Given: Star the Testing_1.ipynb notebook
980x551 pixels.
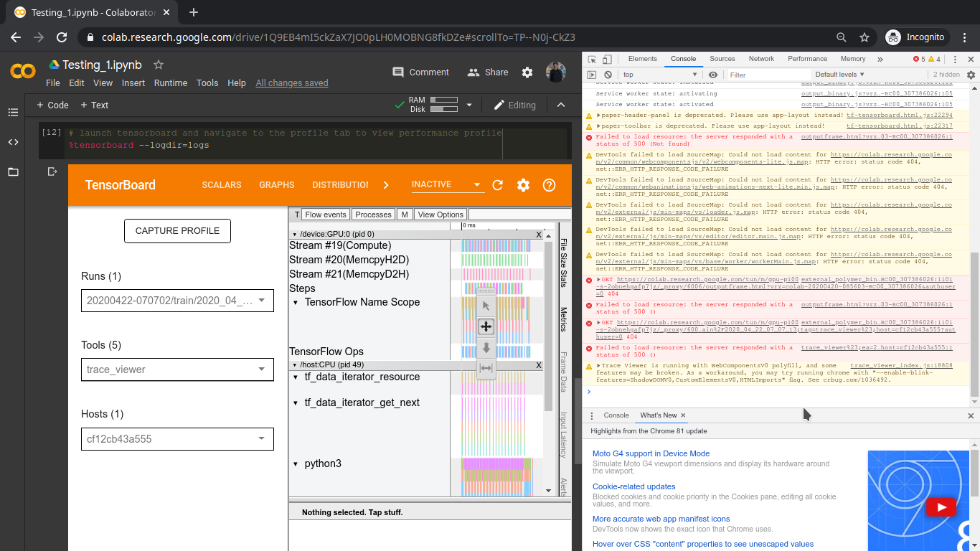Looking at the screenshot, I should (159, 65).
